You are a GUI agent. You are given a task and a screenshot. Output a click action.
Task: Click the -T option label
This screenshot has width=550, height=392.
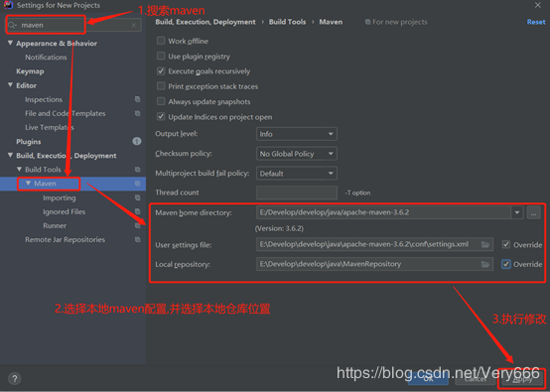[357, 193]
